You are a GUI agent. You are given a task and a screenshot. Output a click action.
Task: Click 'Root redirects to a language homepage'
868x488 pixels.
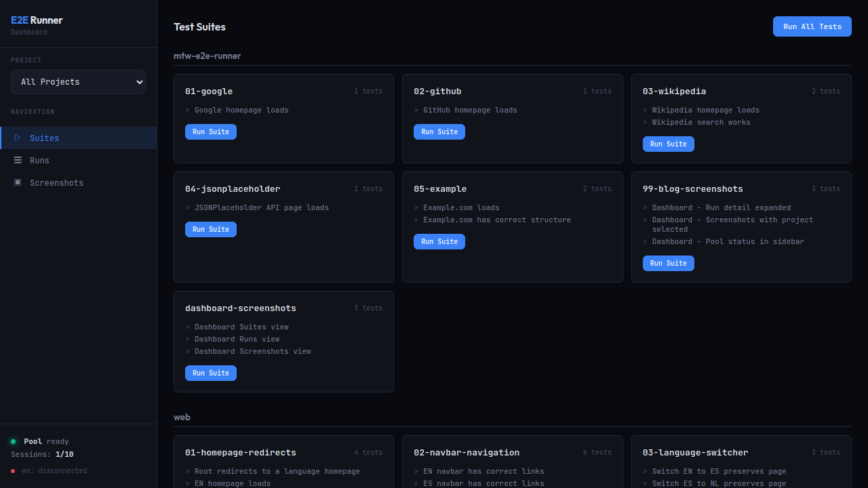tap(277, 471)
